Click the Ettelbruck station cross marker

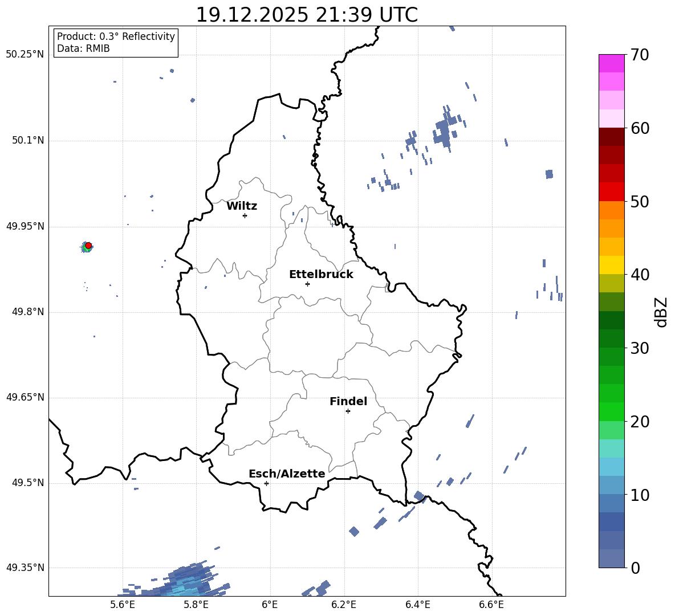(x=307, y=284)
